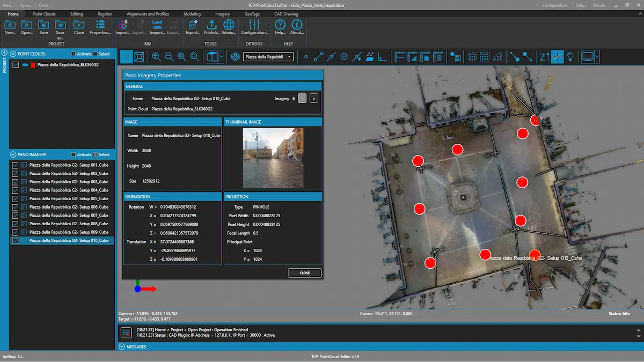
Task: Click the Land XML Import icon
Action: [x=157, y=26]
